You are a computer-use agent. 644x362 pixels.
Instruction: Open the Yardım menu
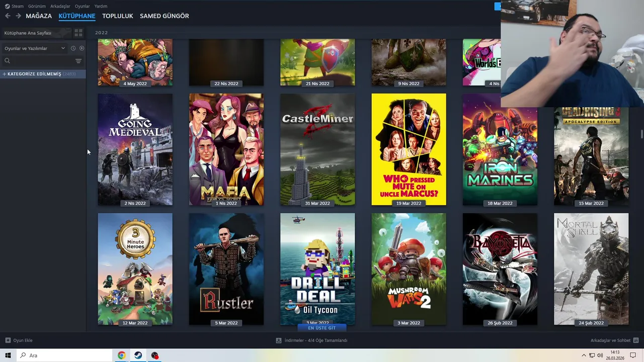click(101, 6)
